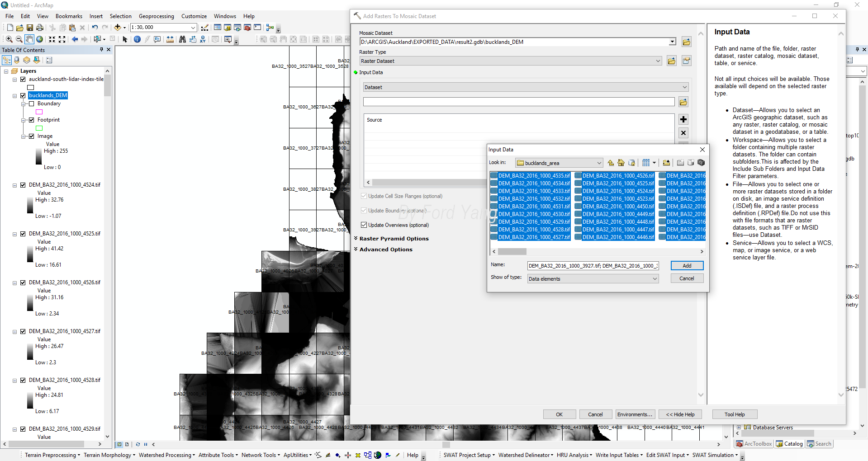The image size is (868, 461).
Task: Toggle Update Overviews (optional) checkbox
Action: click(x=364, y=225)
